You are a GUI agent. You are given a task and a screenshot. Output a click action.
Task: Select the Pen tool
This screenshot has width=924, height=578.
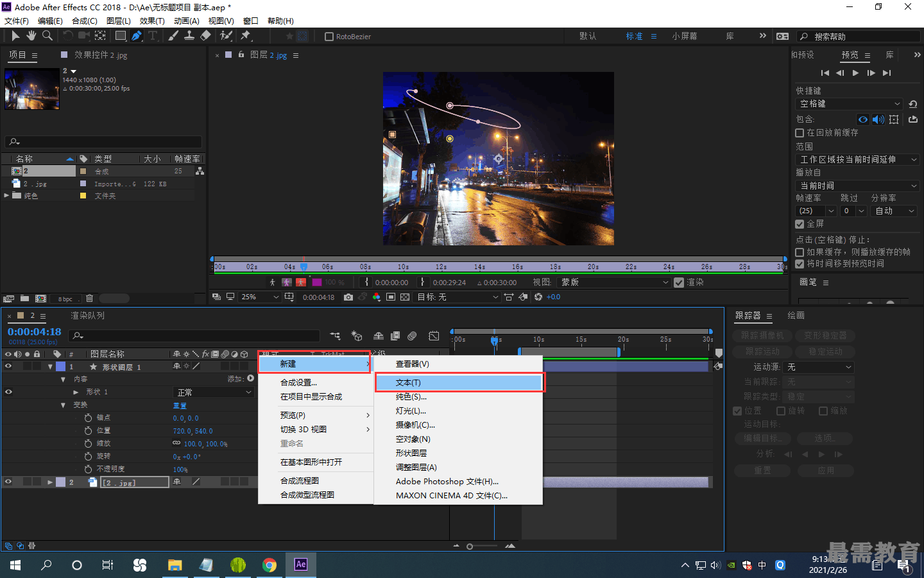click(x=137, y=36)
